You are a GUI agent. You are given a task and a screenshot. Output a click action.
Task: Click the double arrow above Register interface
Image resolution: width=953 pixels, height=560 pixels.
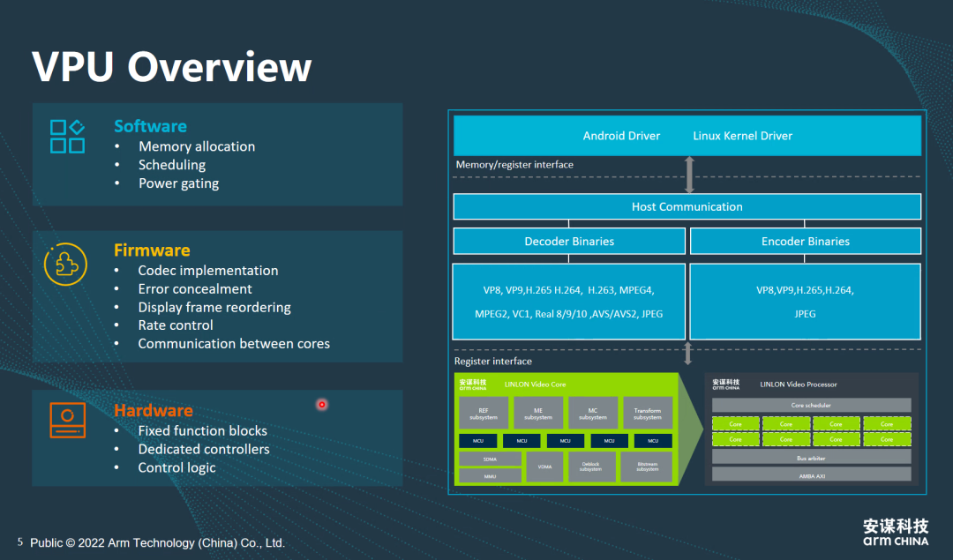point(688,354)
